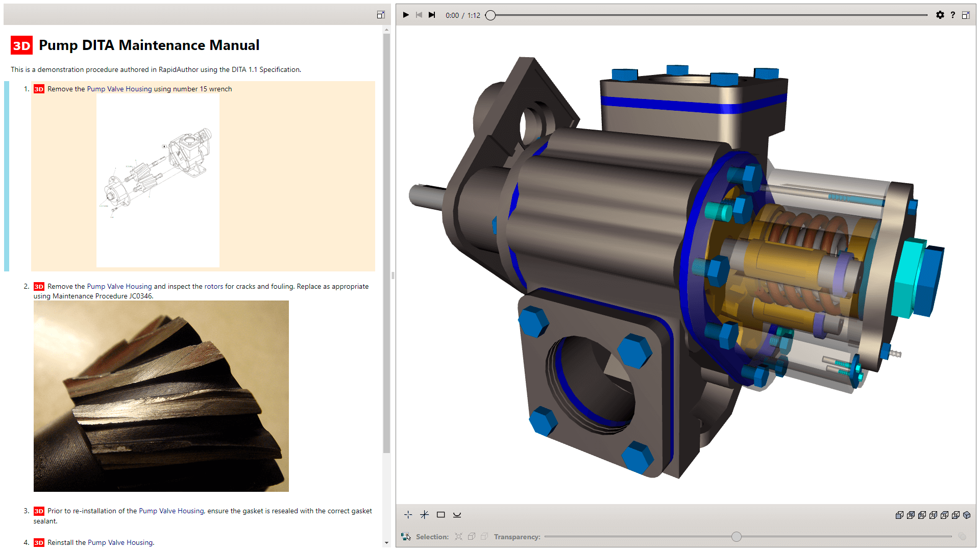Open Pump Valve Housing link in step 1

(119, 89)
